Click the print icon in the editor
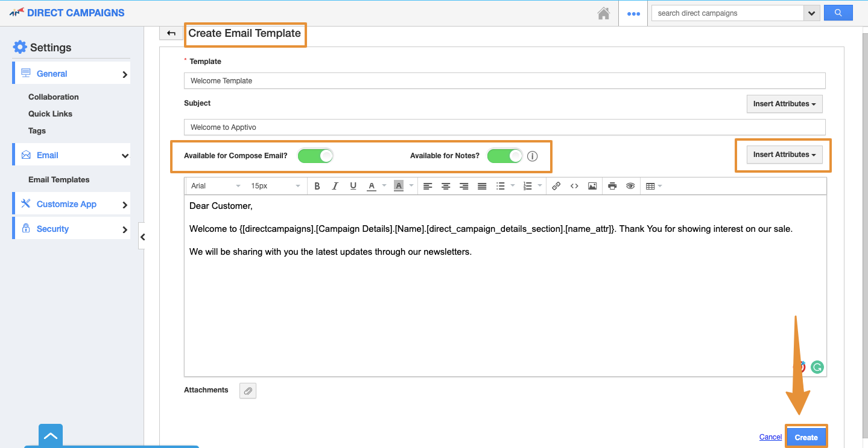Image resolution: width=868 pixels, height=448 pixels. (612, 185)
